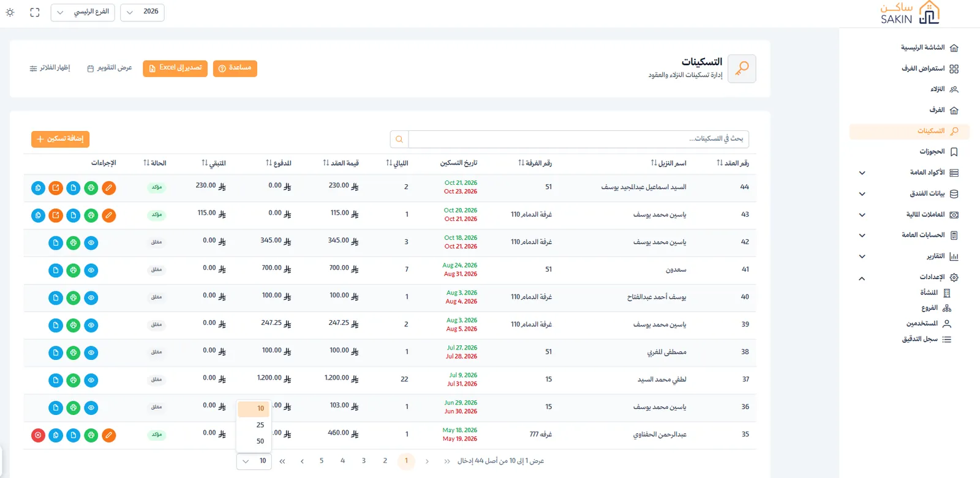Click the إضافة تسكين button
980x478 pixels.
[61, 139]
